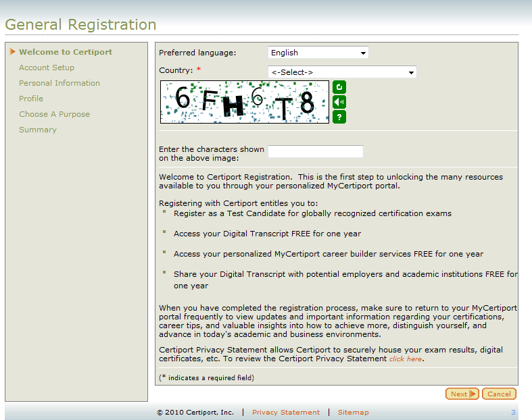Click the General Registration heading
Viewport: 532px width, 420px height.
pos(80,24)
